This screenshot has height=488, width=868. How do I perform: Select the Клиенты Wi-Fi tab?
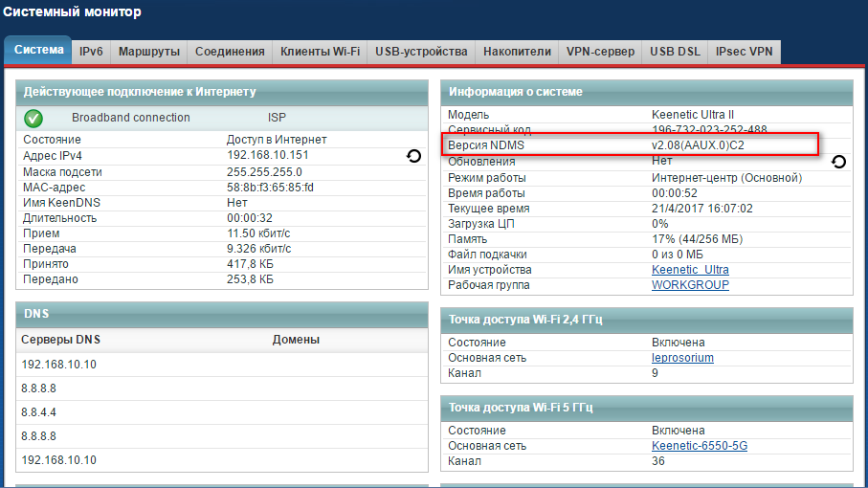[320, 52]
